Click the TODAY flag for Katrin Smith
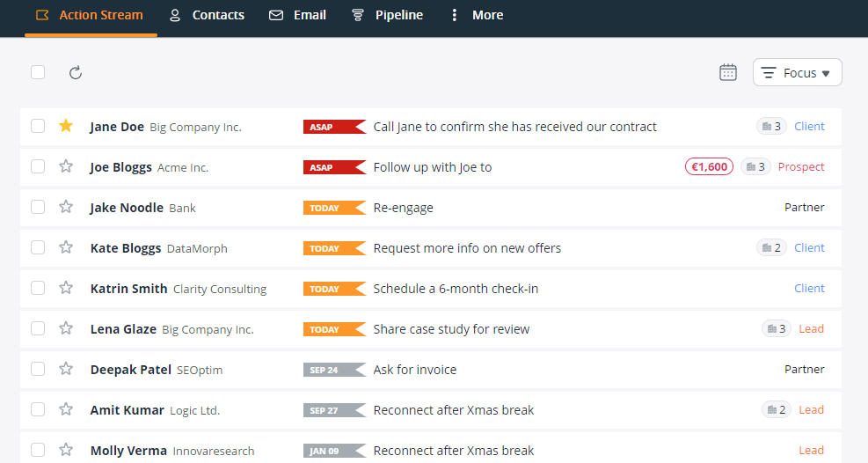 pyautogui.click(x=334, y=289)
